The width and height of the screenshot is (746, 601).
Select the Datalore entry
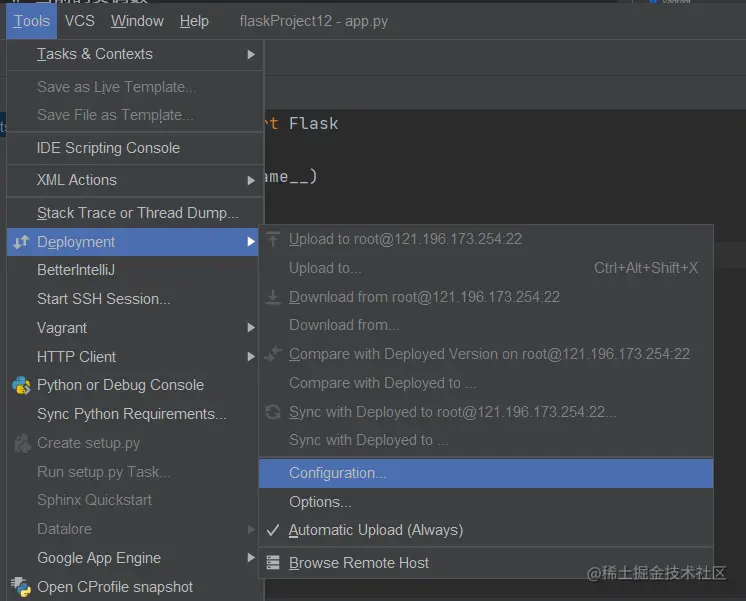click(133, 529)
